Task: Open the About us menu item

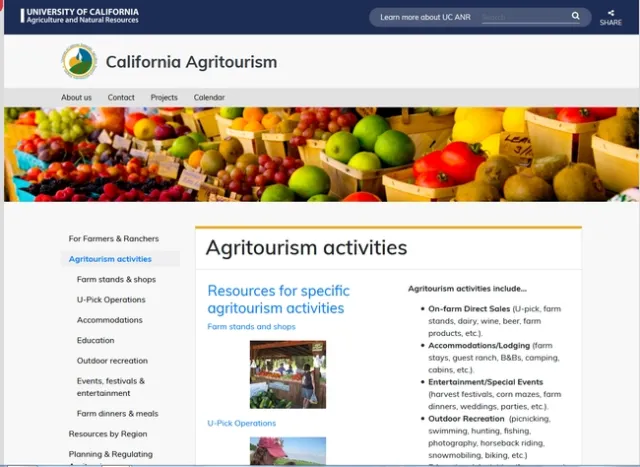Action: pyautogui.click(x=76, y=97)
